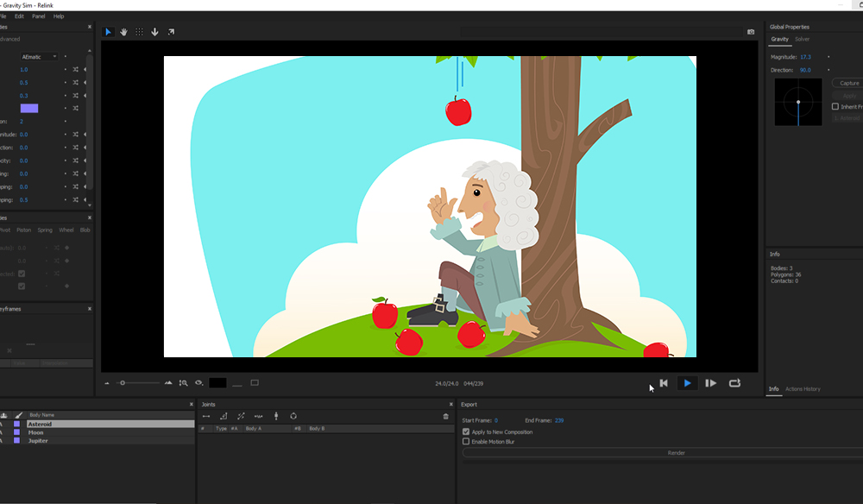Select the hand pan tool

123,32
